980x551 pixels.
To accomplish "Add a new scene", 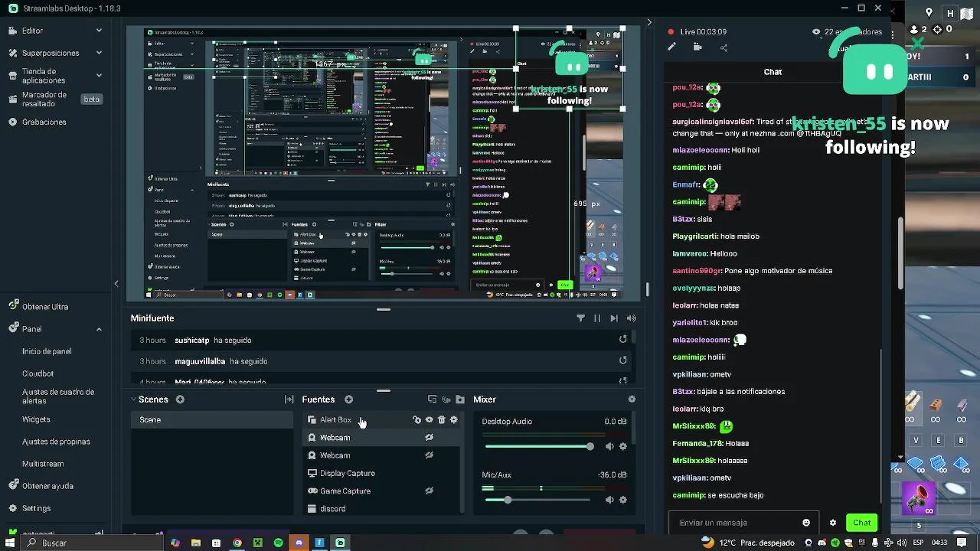I will (x=180, y=399).
